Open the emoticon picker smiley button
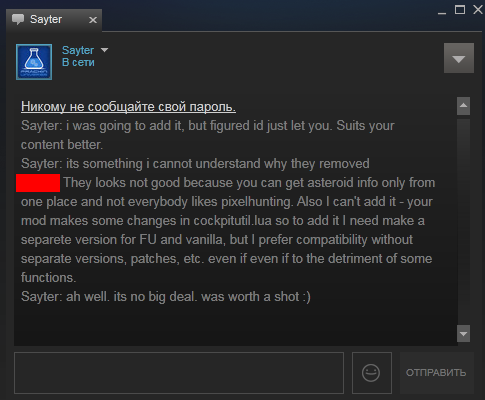Viewport: 485px width, 400px height. (372, 373)
